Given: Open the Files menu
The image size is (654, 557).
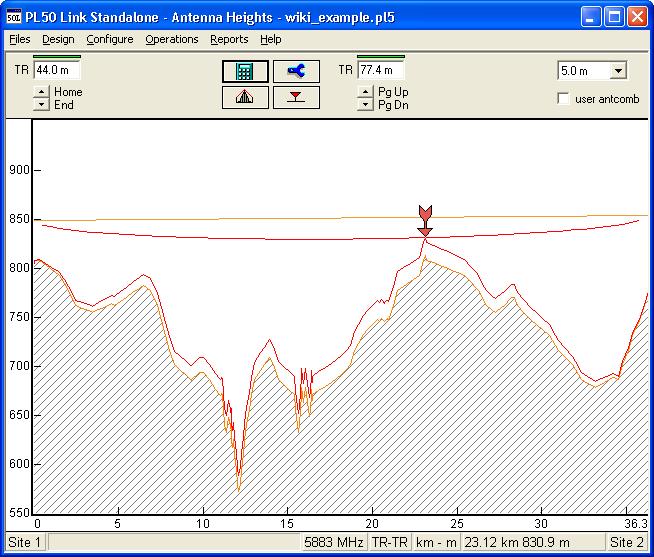Looking at the screenshot, I should [x=19, y=40].
